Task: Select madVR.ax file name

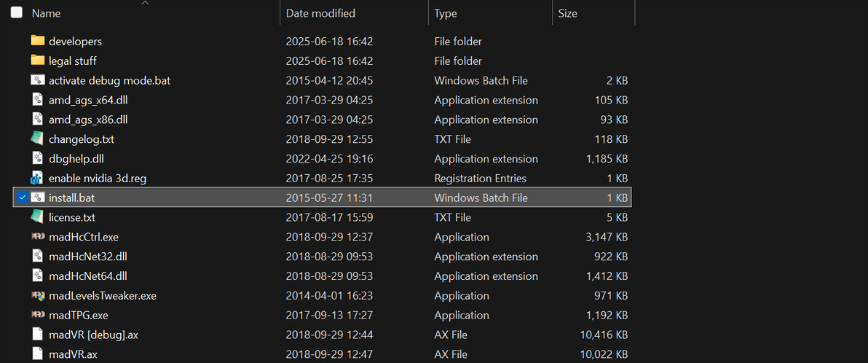Action: [73, 354]
